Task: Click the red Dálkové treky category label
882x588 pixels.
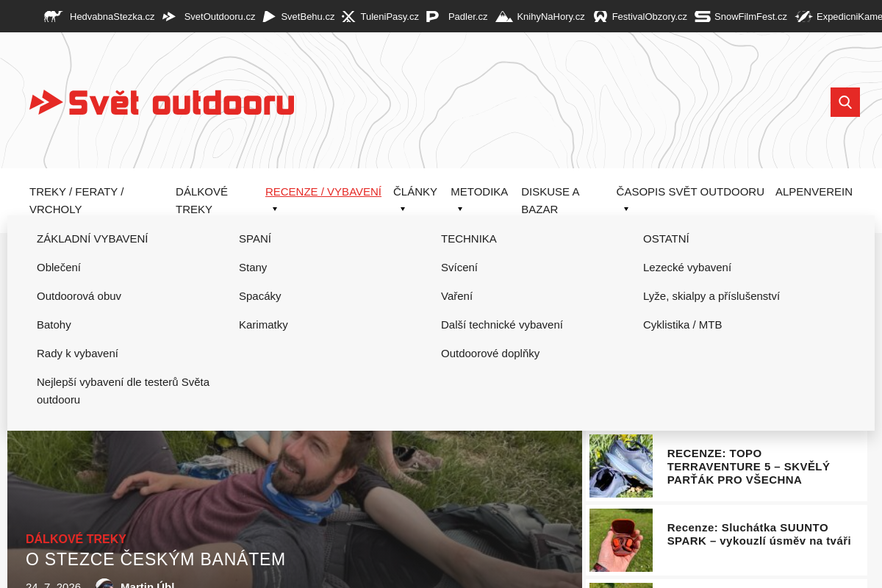Action: (x=76, y=539)
